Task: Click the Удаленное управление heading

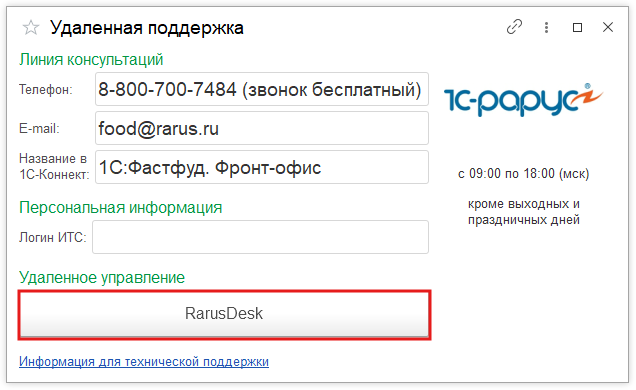Action: pos(102,278)
